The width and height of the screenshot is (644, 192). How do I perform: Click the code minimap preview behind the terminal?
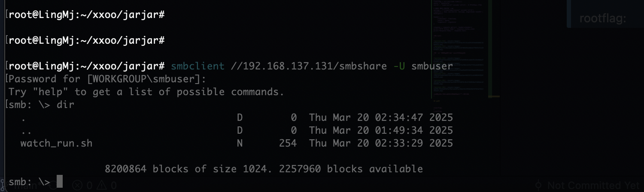(466, 49)
